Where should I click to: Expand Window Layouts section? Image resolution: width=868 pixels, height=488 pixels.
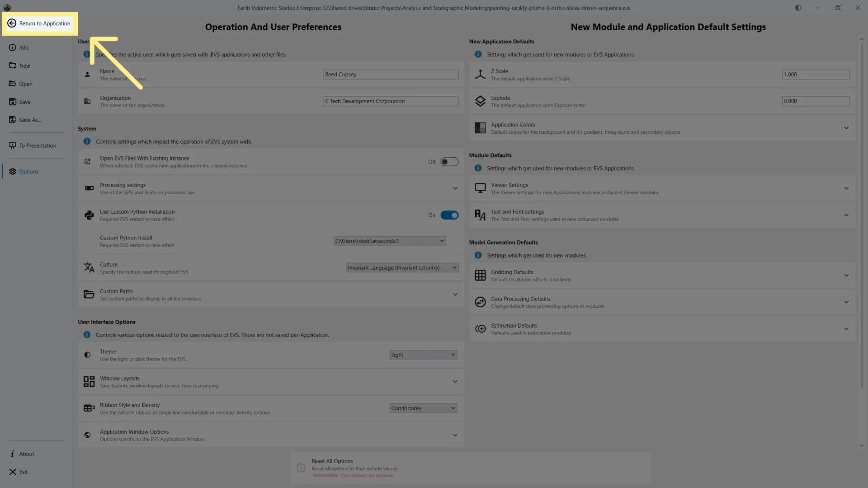click(x=455, y=381)
